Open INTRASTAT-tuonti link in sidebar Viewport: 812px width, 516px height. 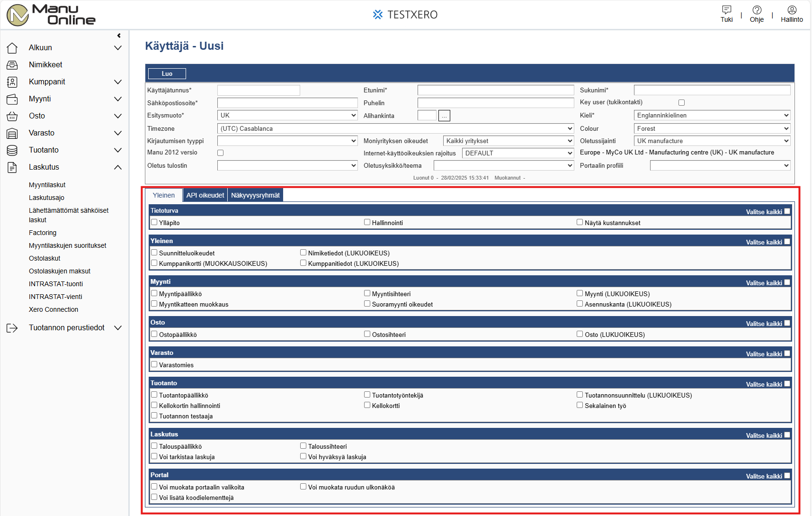pos(56,284)
